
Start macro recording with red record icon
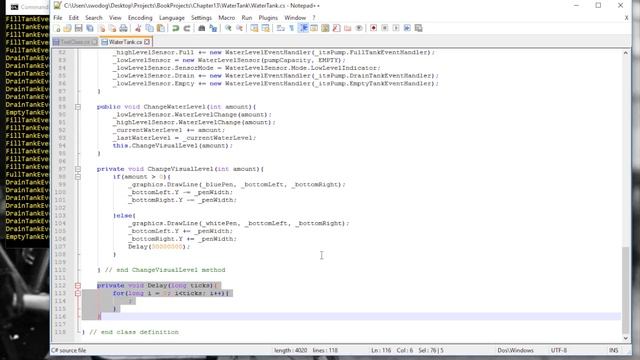click(x=373, y=28)
